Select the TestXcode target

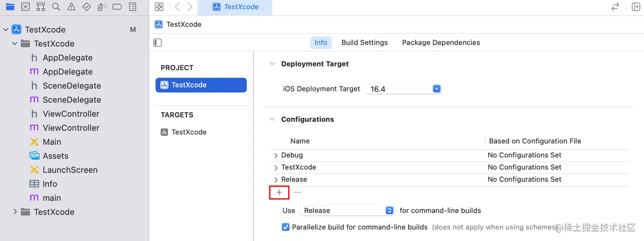(189, 132)
